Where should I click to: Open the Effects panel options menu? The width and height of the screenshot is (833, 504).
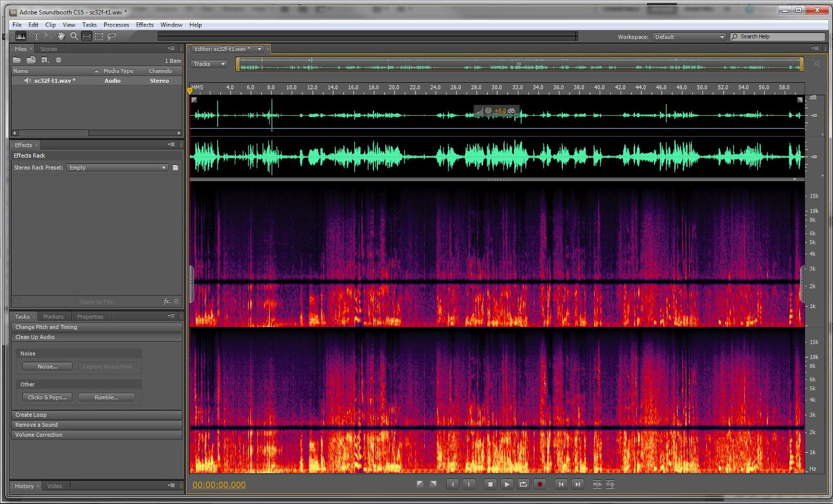tap(171, 145)
